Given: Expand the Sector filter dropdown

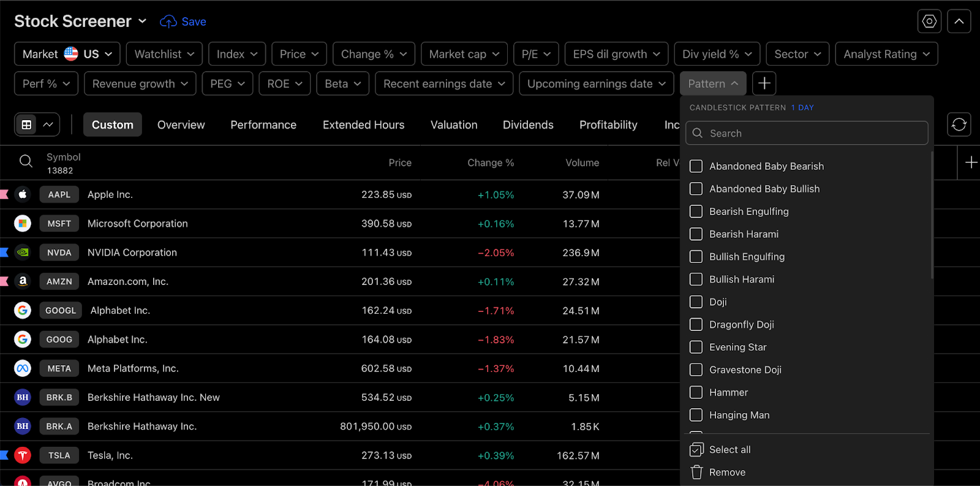Looking at the screenshot, I should click(797, 54).
